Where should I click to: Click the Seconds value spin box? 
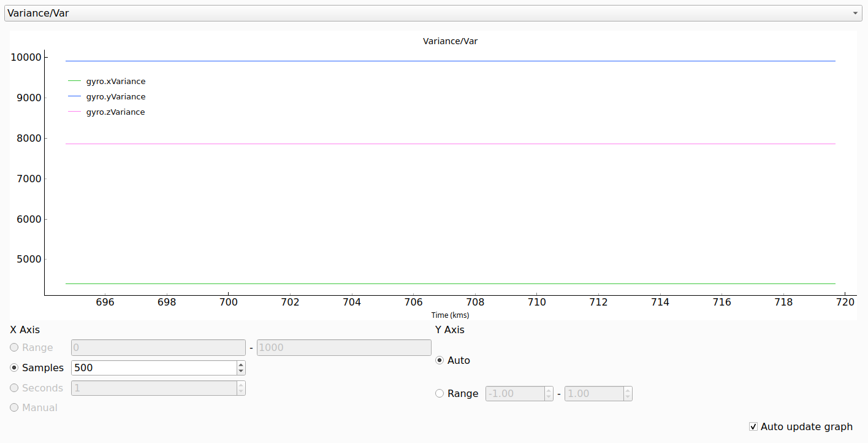pos(153,388)
